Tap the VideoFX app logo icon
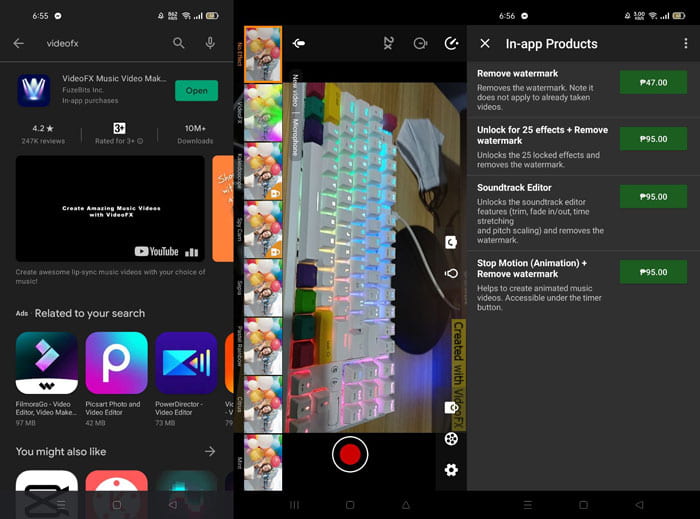Viewport: 700px width, 519px height. [34, 91]
